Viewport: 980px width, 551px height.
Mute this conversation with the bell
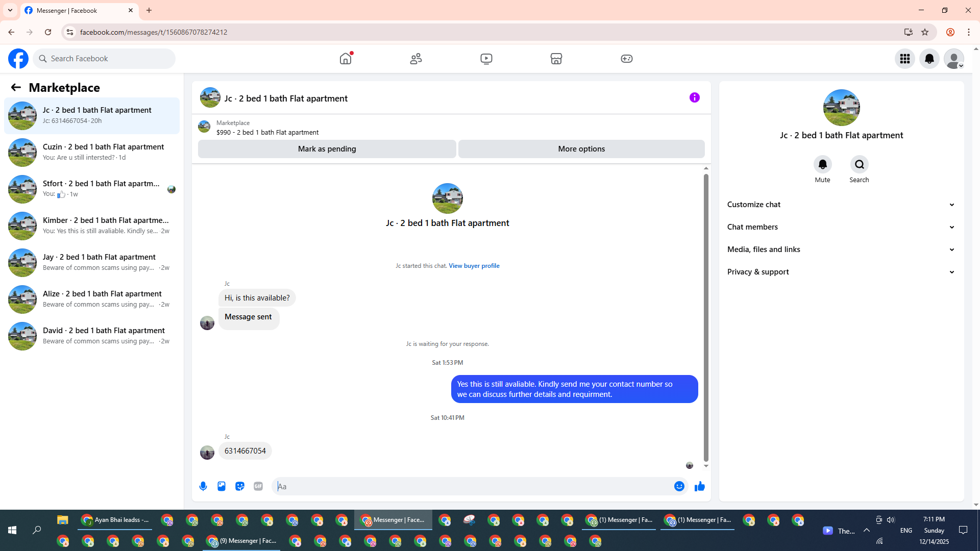click(822, 164)
